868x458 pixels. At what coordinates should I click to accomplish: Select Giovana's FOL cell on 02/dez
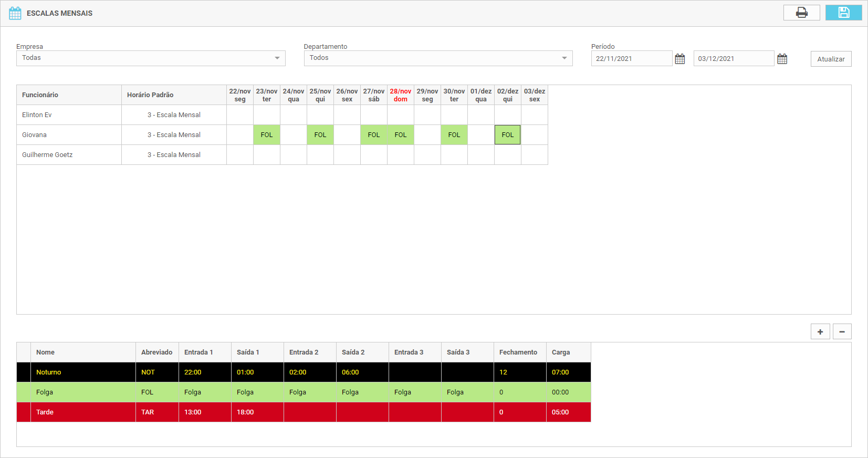coord(507,135)
